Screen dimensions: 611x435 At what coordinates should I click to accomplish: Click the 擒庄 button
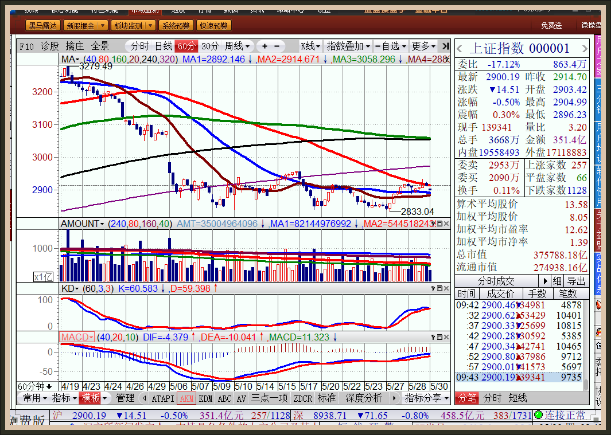tap(74, 46)
